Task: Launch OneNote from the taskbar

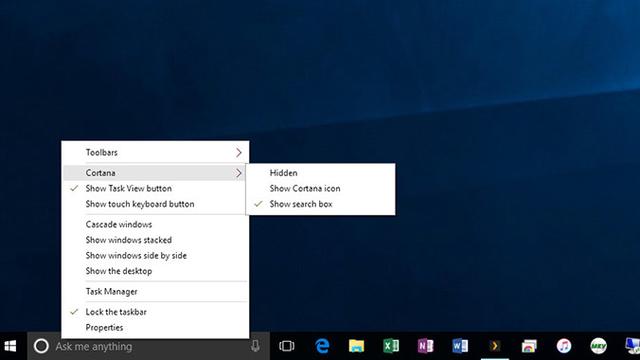Action: point(425,346)
